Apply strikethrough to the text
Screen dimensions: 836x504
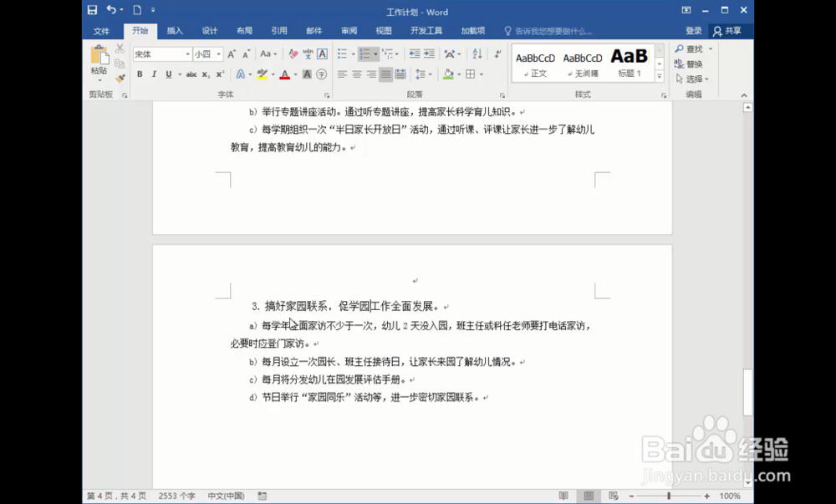(x=191, y=74)
